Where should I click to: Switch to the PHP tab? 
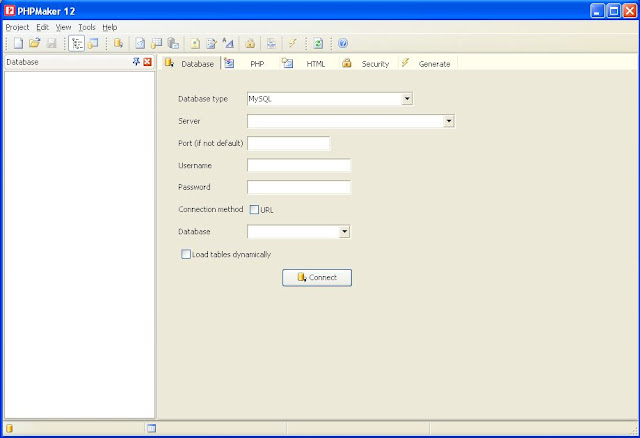[x=249, y=64]
